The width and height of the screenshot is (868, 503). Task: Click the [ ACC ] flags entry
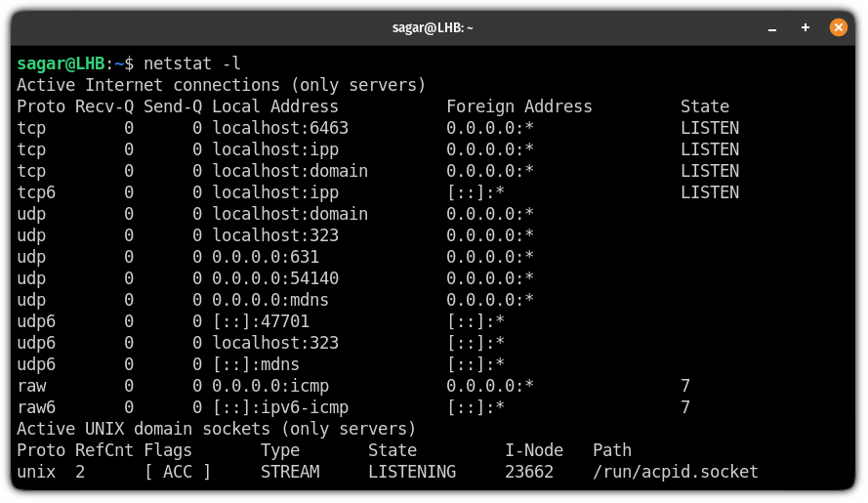pos(178,472)
